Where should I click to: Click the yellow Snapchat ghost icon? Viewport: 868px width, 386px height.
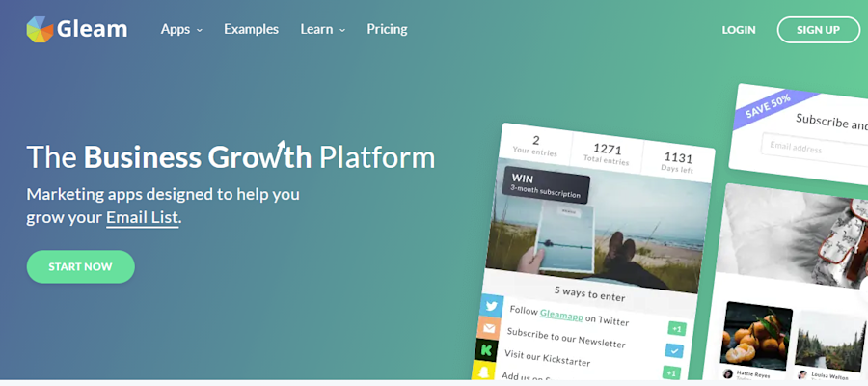click(x=483, y=370)
